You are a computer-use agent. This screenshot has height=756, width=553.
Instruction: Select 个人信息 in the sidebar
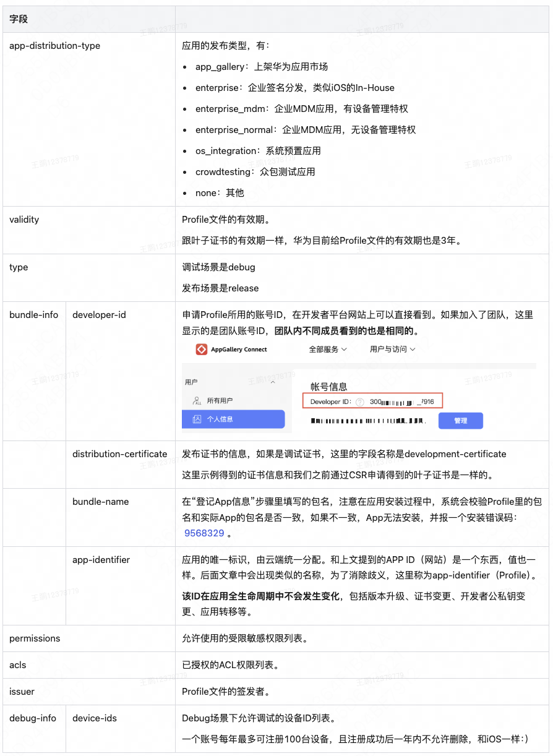click(220, 419)
